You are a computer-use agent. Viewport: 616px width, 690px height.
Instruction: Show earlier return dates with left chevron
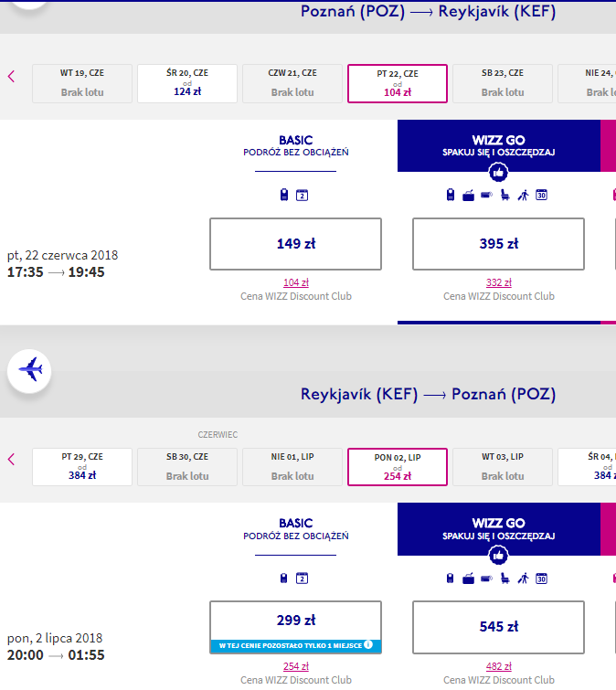(x=12, y=460)
